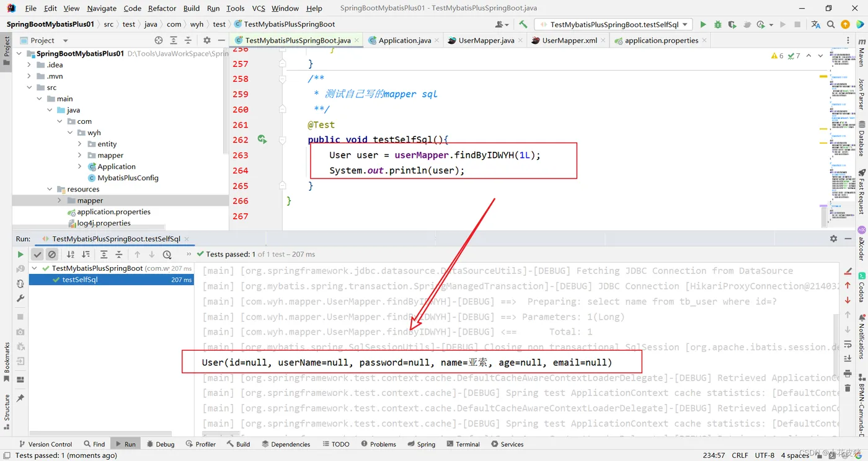Image resolution: width=868 pixels, height=461 pixels.
Task: Toggle Show Passed tests checkmark button
Action: pyautogui.click(x=37, y=255)
